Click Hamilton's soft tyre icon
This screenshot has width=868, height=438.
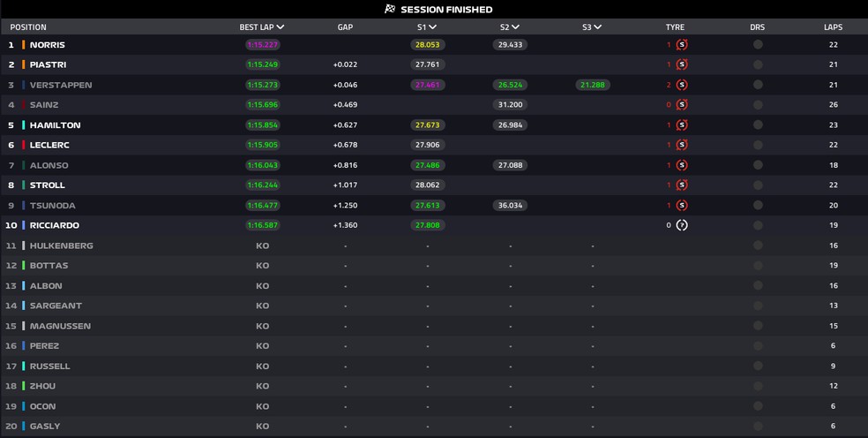tap(681, 125)
